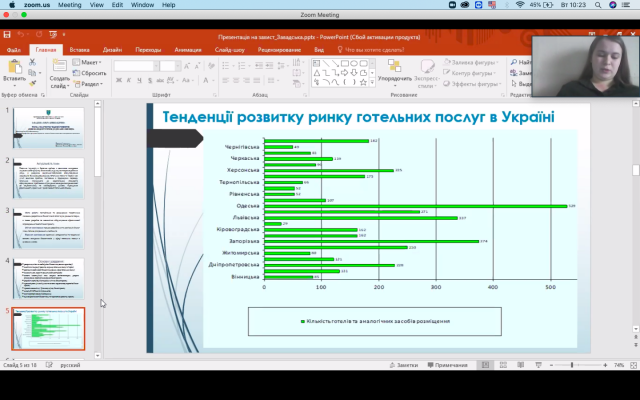Toggle text shadow S formatting
Viewport: 640px width, 400px height.
tap(150, 80)
